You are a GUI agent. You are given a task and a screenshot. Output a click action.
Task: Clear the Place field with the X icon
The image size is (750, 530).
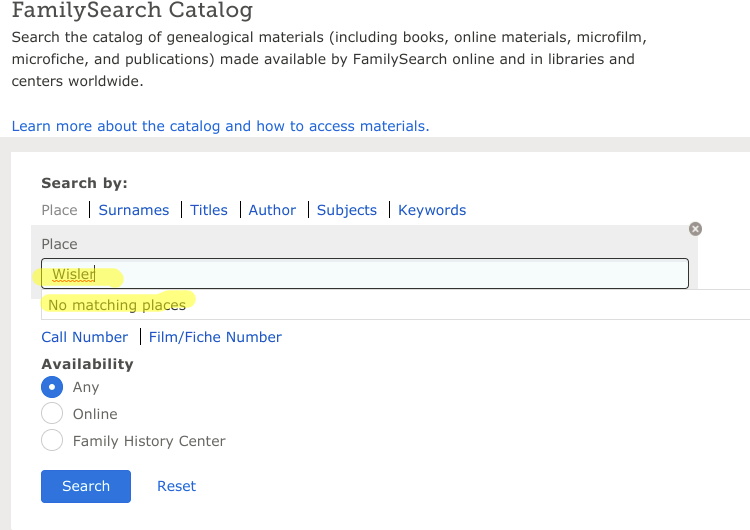tap(695, 229)
